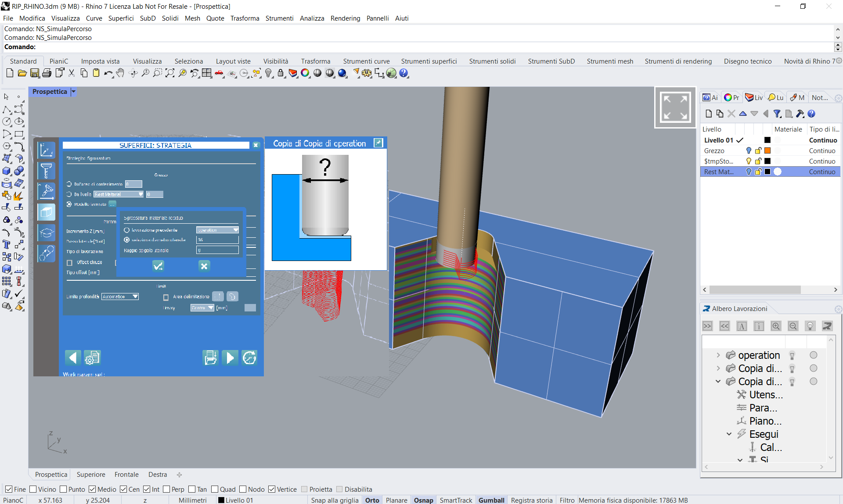The image size is (843, 504).
Task: Confirm the residual material dialog with checkmark
Action: (158, 266)
